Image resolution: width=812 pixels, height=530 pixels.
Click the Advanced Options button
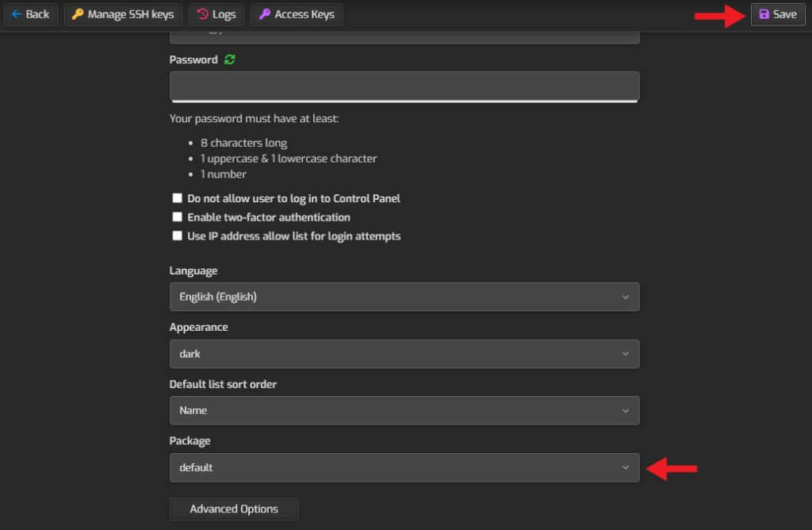pos(233,509)
